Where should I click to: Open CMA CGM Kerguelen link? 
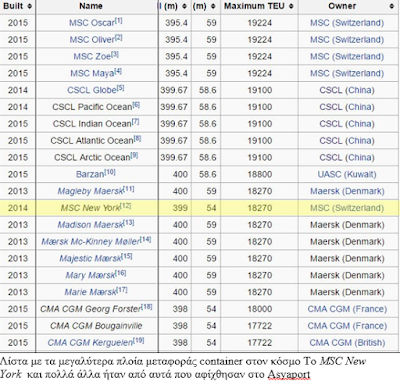click(x=90, y=342)
